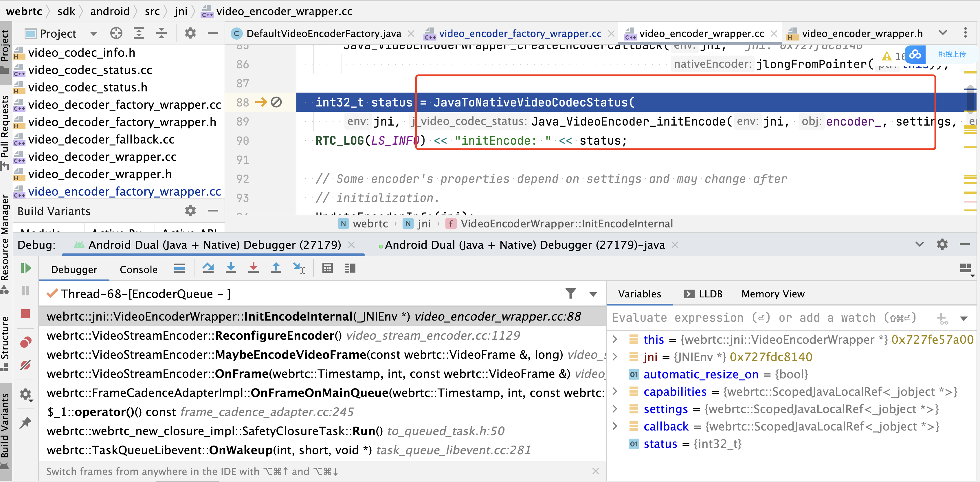This screenshot has height=482, width=980.
Task: Select video_encoder_factory_wrapper.cc in project tree
Action: [x=124, y=191]
